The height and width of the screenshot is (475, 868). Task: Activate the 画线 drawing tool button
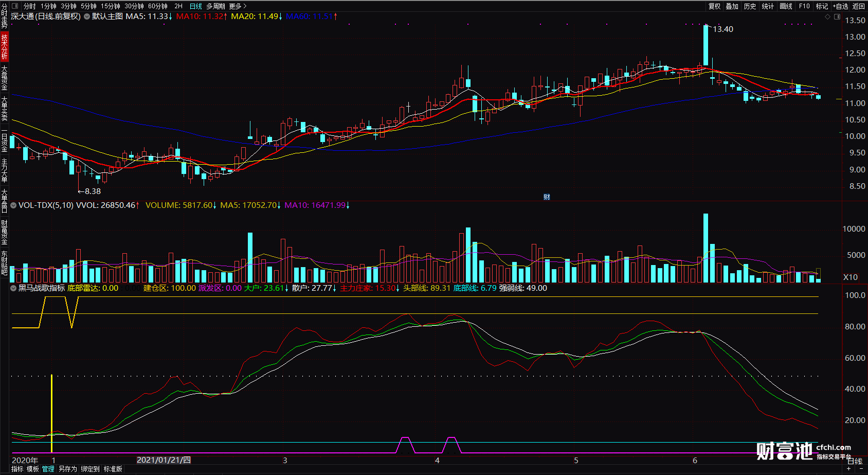pyautogui.click(x=786, y=6)
